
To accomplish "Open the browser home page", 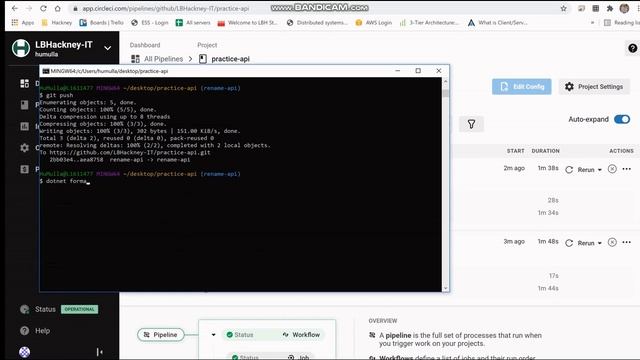I will 58,8.
